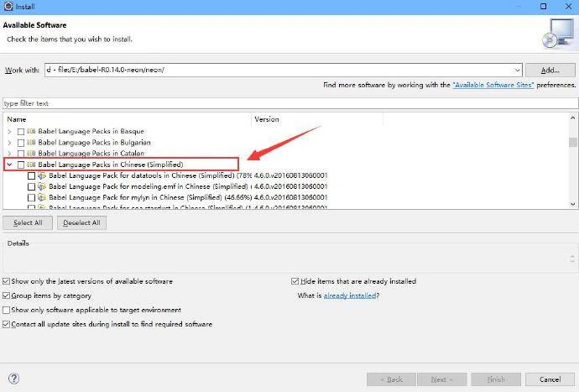Screen dimensions: 579x392
Task: Expand the Bulgarian language packs node
Action: (9, 143)
